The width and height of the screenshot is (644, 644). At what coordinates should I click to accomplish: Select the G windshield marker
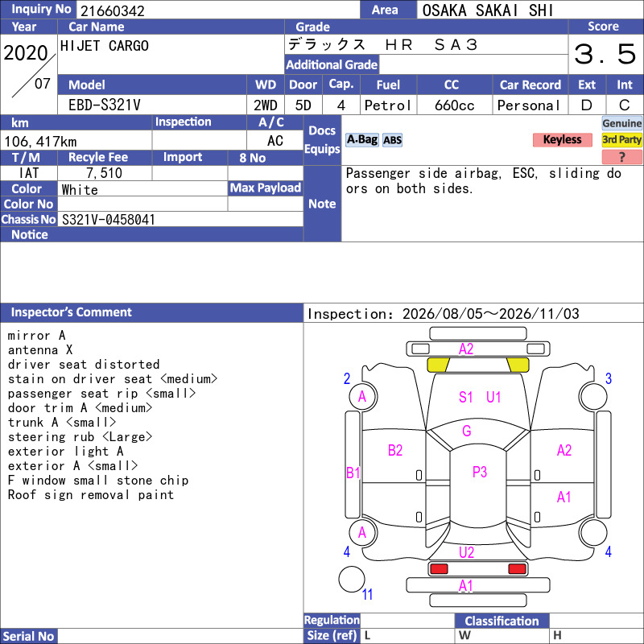(x=467, y=431)
